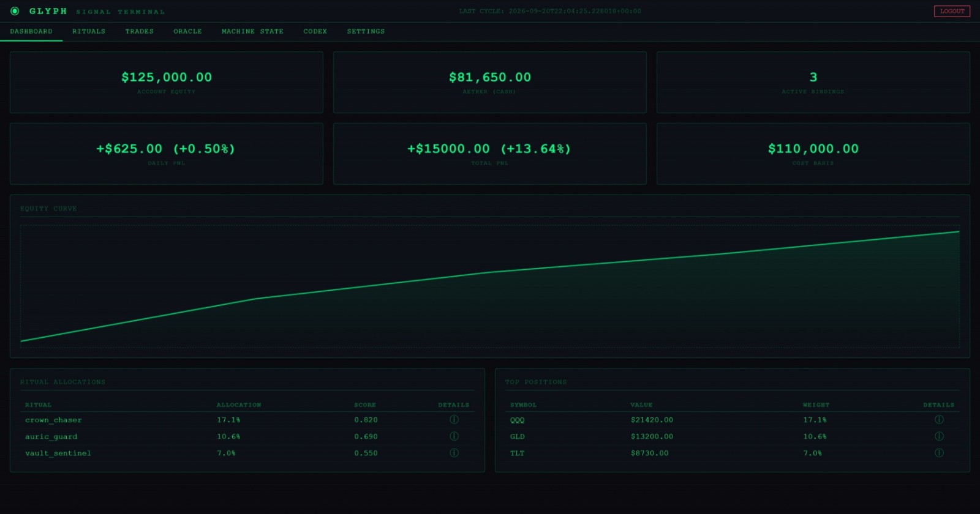
Task: Open details icon for TLT position
Action: pos(939,453)
